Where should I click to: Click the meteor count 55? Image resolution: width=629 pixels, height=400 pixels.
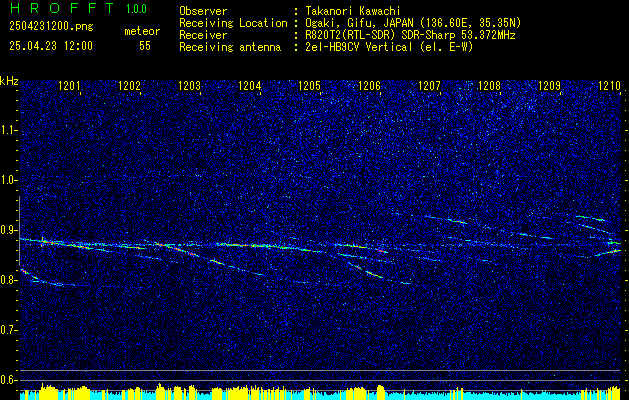[145, 46]
